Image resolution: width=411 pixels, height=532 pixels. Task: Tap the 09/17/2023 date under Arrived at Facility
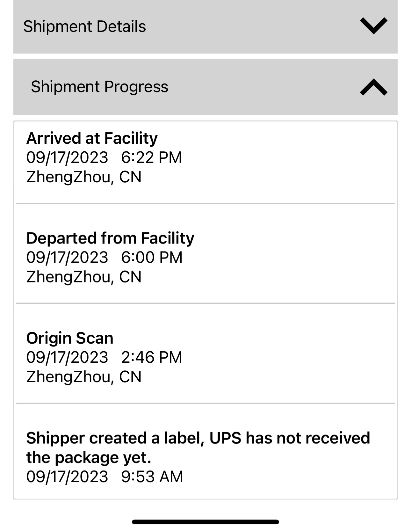pyautogui.click(x=67, y=157)
